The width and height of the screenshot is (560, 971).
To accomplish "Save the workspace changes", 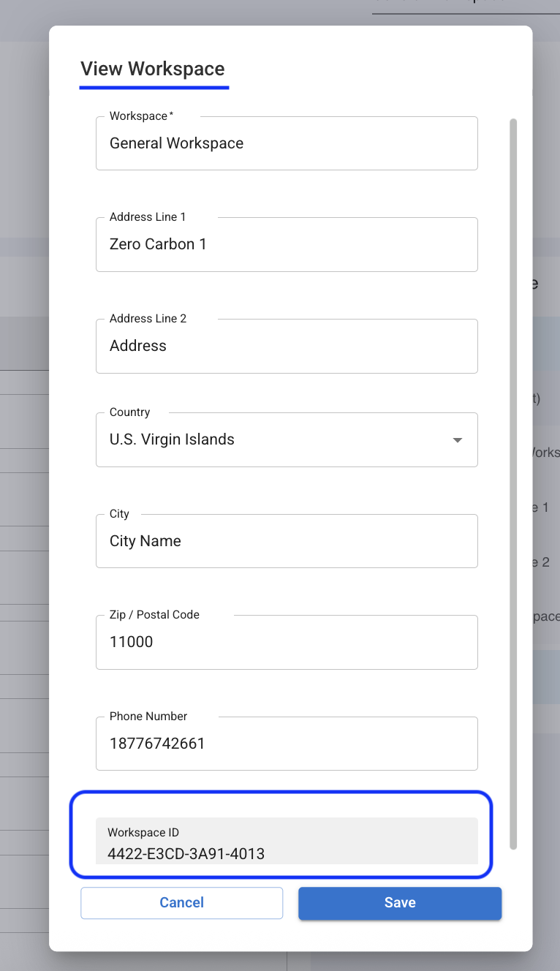I will click(x=400, y=903).
